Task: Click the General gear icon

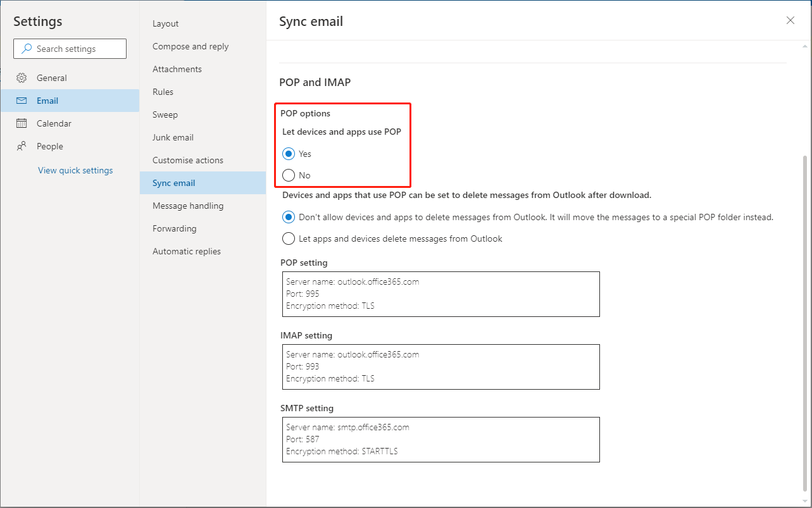Action: point(22,78)
